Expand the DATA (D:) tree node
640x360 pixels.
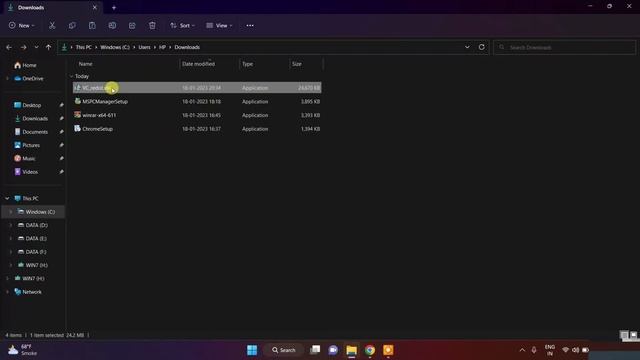pyautogui.click(x=11, y=225)
